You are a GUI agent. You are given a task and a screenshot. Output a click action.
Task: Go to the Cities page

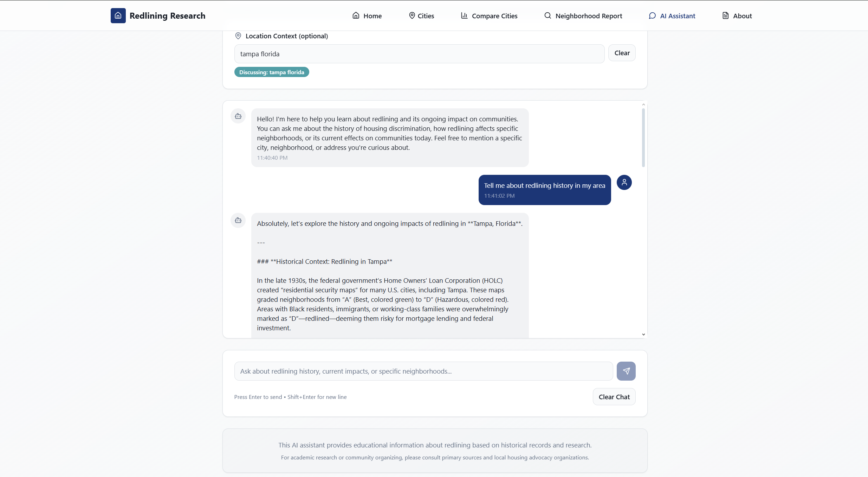421,16
